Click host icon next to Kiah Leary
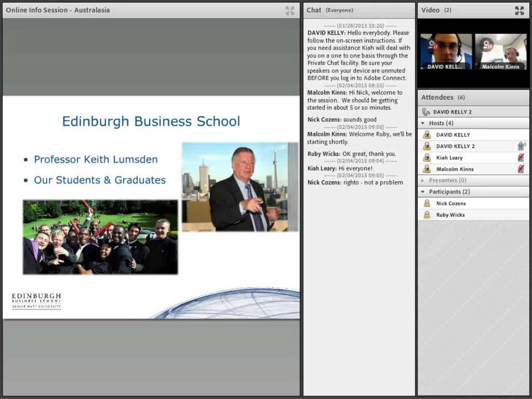 [x=427, y=157]
